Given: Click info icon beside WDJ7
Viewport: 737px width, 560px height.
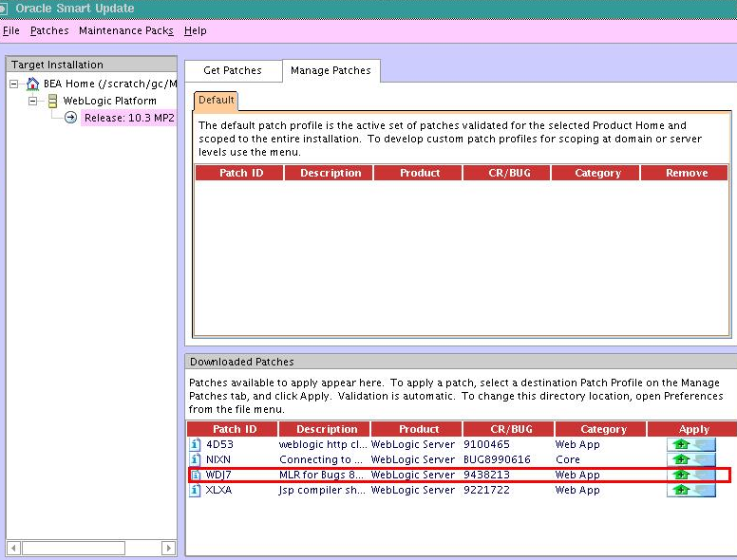Looking at the screenshot, I should tap(195, 475).
